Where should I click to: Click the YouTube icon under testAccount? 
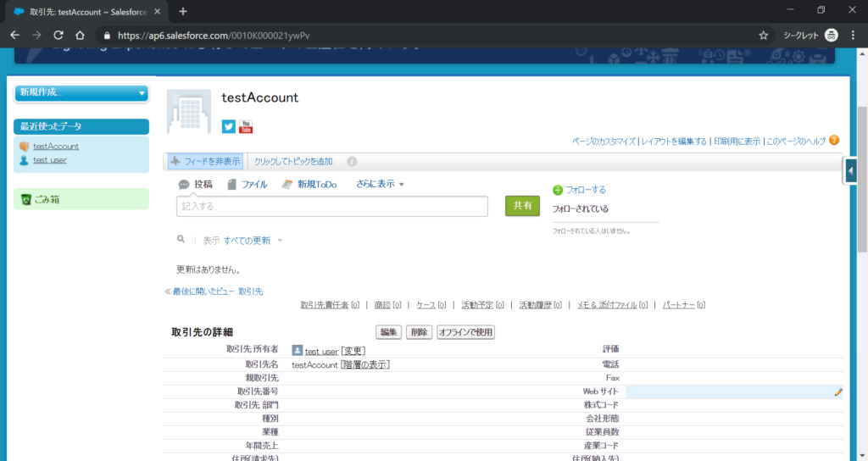246,126
